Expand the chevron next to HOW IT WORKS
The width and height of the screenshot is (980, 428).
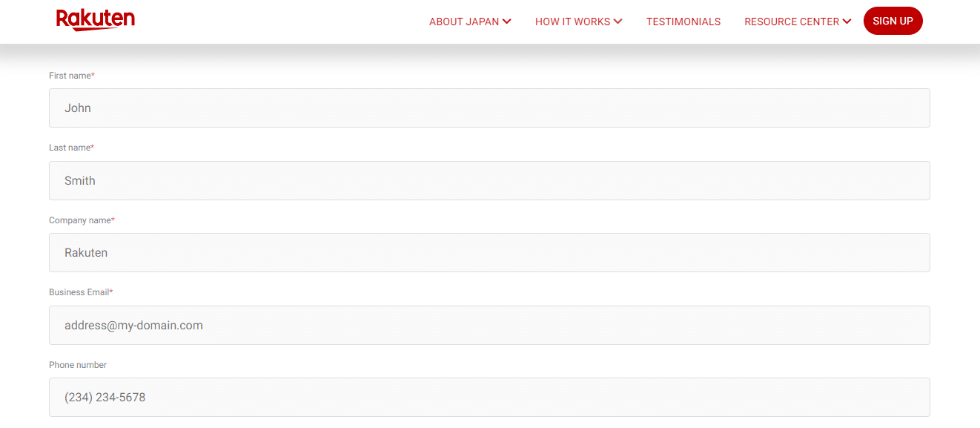[x=618, y=22]
